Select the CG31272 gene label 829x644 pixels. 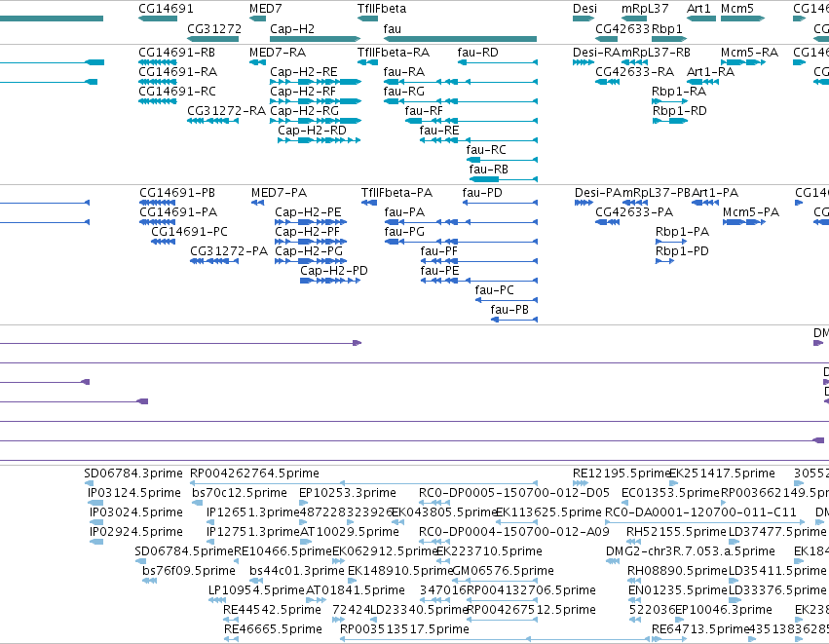click(x=214, y=28)
